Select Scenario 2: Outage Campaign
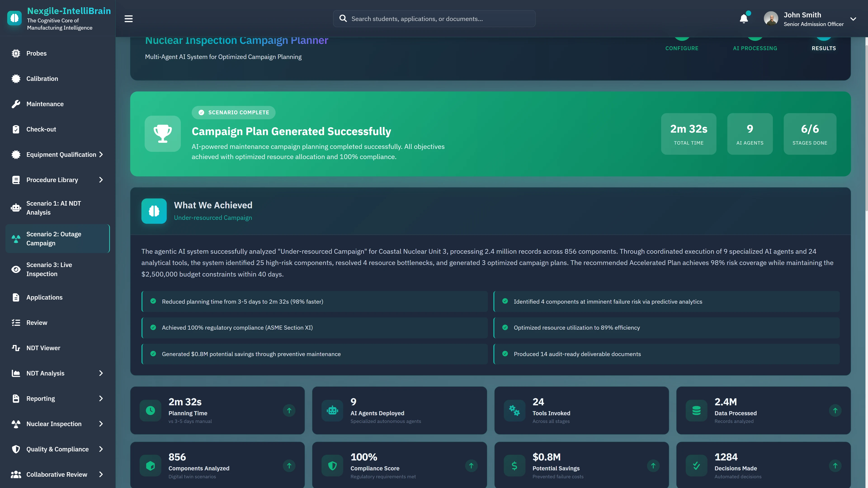The image size is (868, 488). [x=54, y=238]
